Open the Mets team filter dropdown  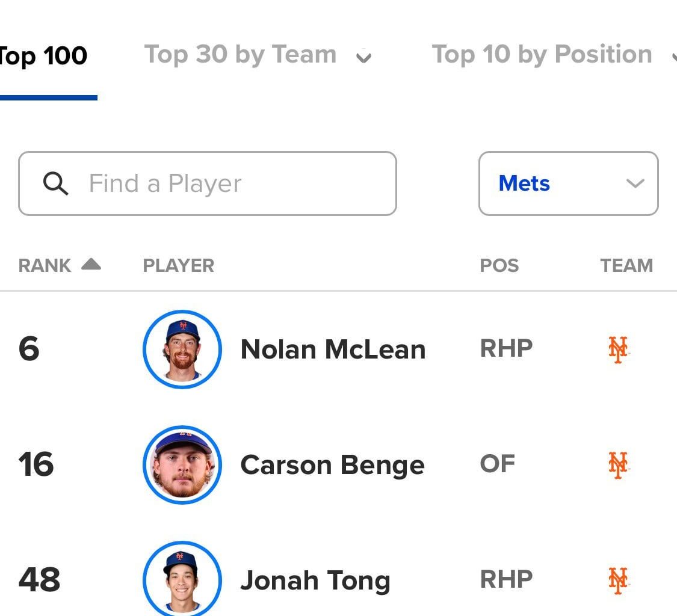click(x=568, y=183)
